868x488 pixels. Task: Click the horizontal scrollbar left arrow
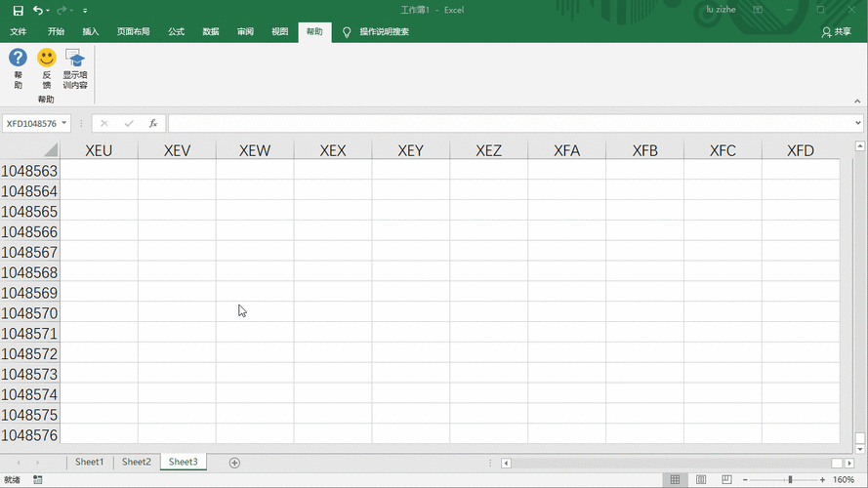[506, 463]
